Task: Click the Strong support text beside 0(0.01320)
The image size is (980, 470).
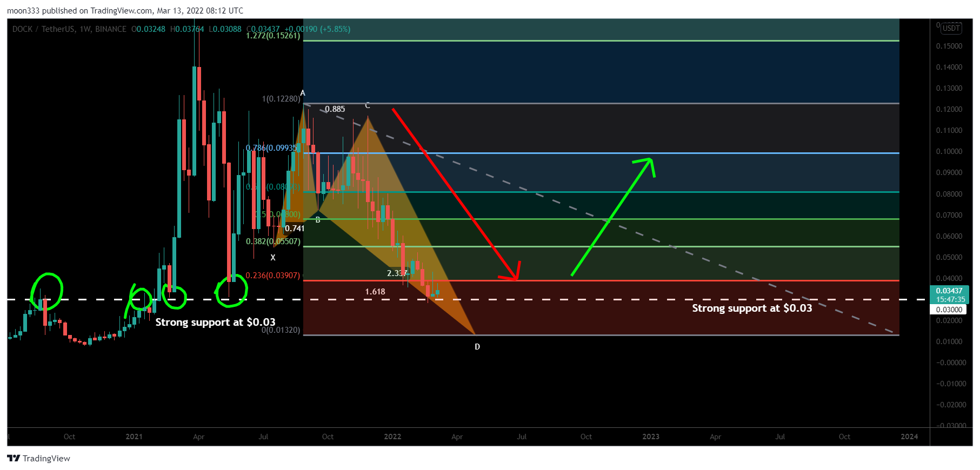Action: pyautogui.click(x=216, y=323)
